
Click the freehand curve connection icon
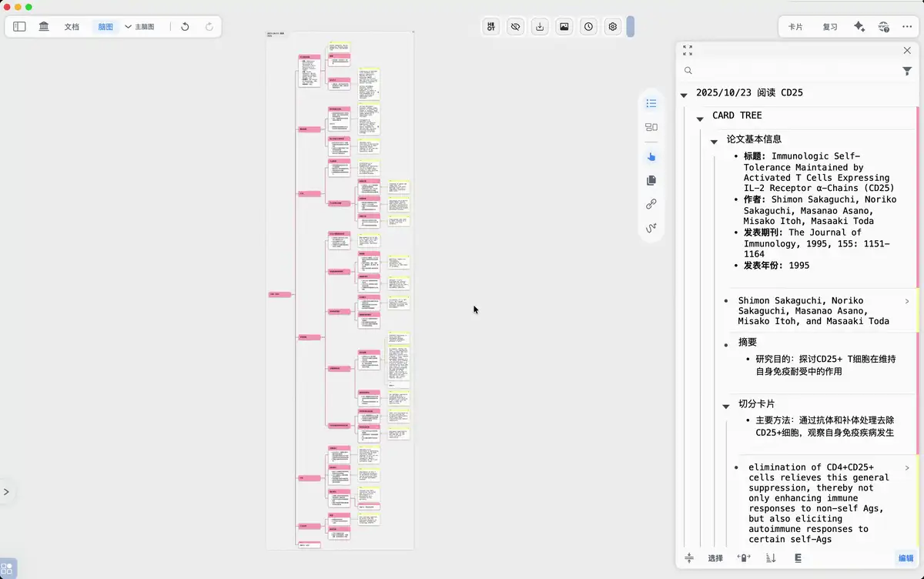pyautogui.click(x=651, y=228)
